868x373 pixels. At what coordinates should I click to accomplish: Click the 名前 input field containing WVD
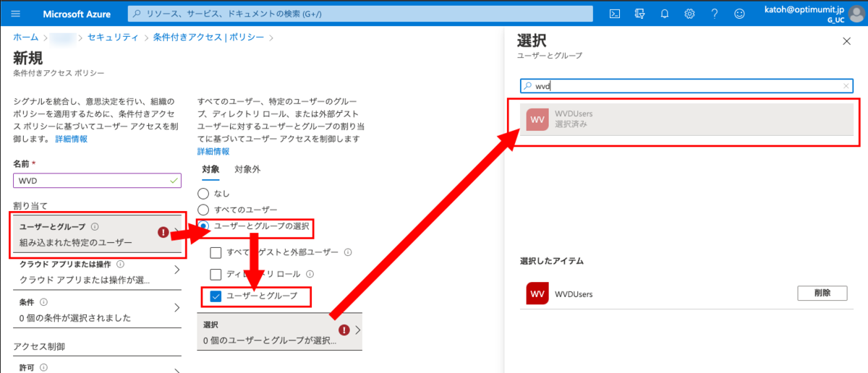point(97,181)
